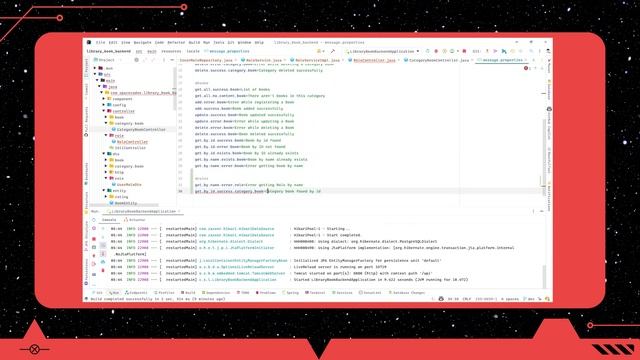
Task: Click the CRLF line separator status widget
Action: click(467, 299)
